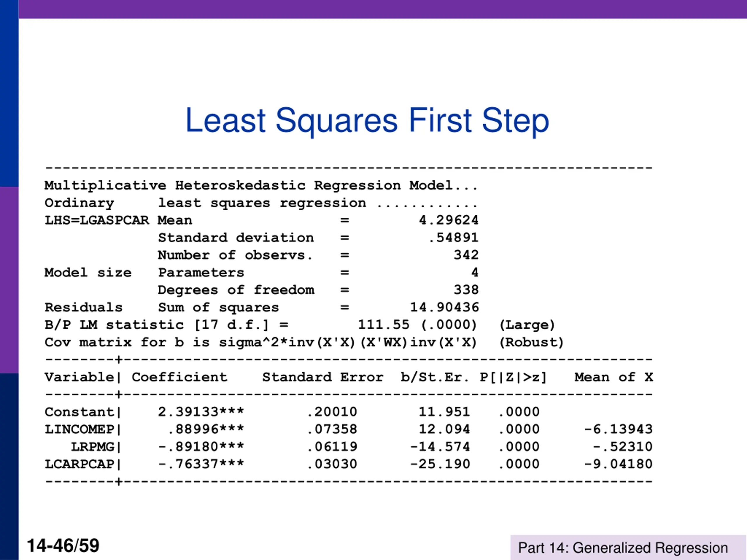Click the 'Model size' label
The height and width of the screenshot is (560, 747).
pos(88,272)
